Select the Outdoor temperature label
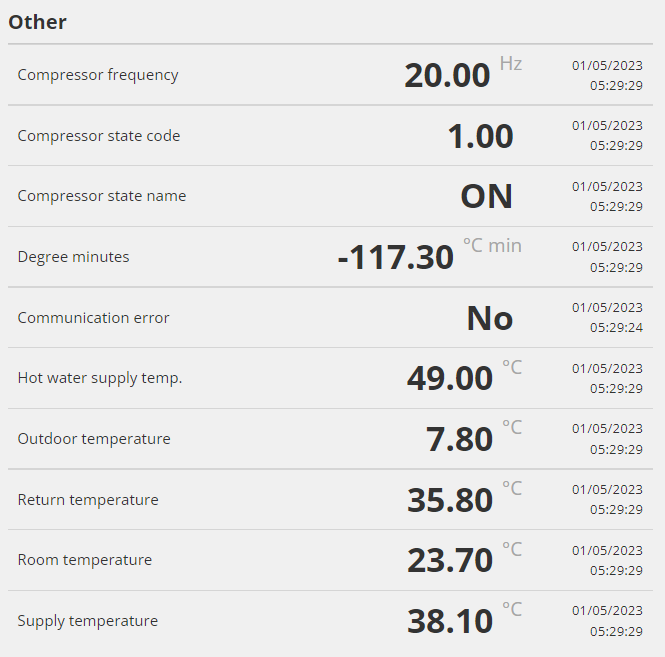The image size is (665, 657). (x=94, y=439)
